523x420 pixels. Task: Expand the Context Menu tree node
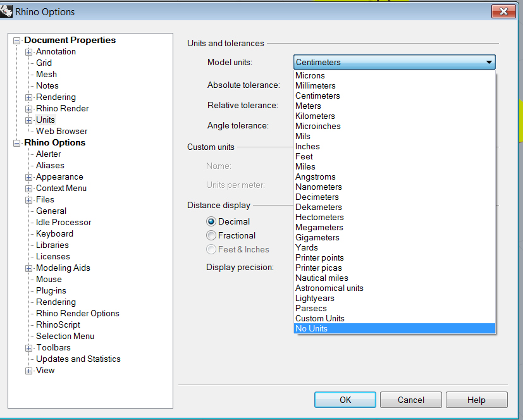(28, 188)
